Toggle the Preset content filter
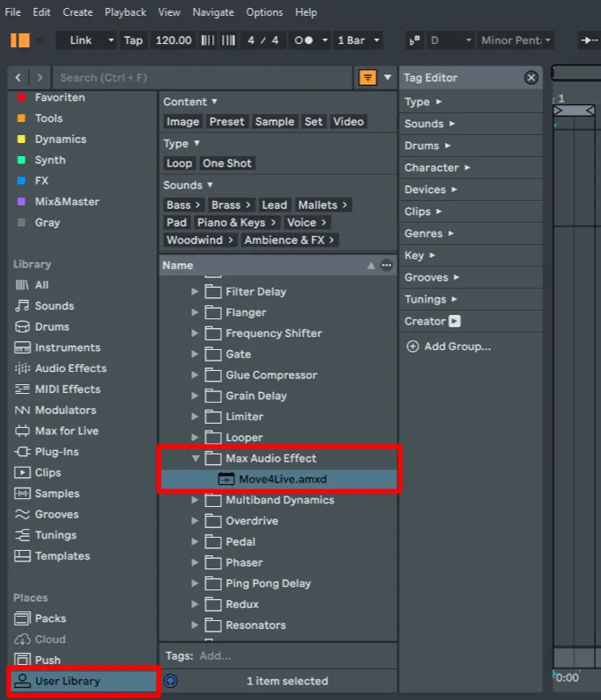The height and width of the screenshot is (700, 601). click(x=227, y=121)
